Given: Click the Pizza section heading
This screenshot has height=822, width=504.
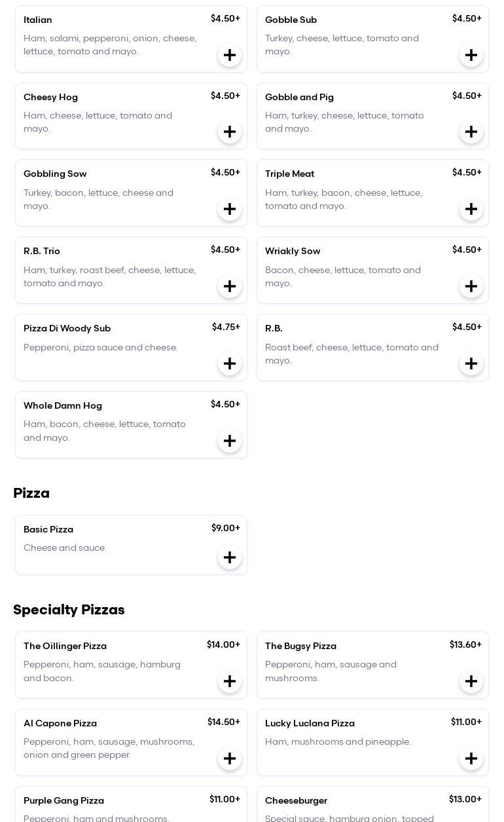Looking at the screenshot, I should tap(31, 493).
